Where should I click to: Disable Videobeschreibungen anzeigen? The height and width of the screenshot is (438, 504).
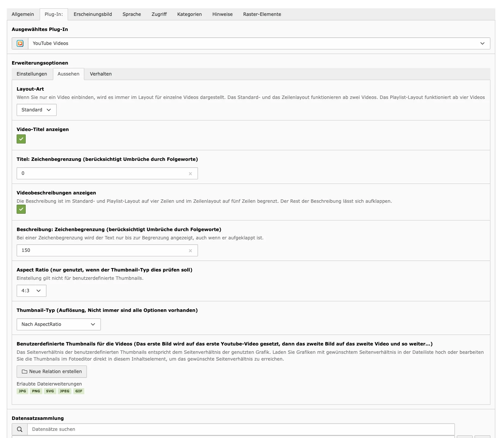coord(21,209)
